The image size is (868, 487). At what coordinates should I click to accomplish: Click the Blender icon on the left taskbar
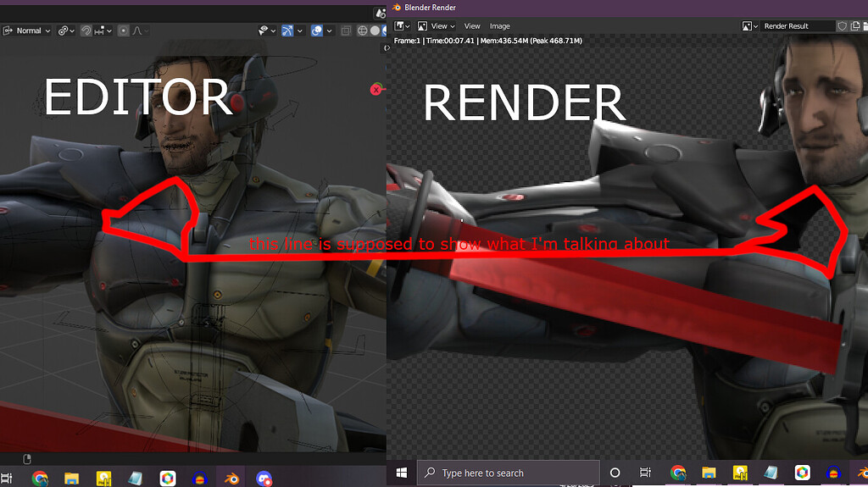click(x=231, y=479)
